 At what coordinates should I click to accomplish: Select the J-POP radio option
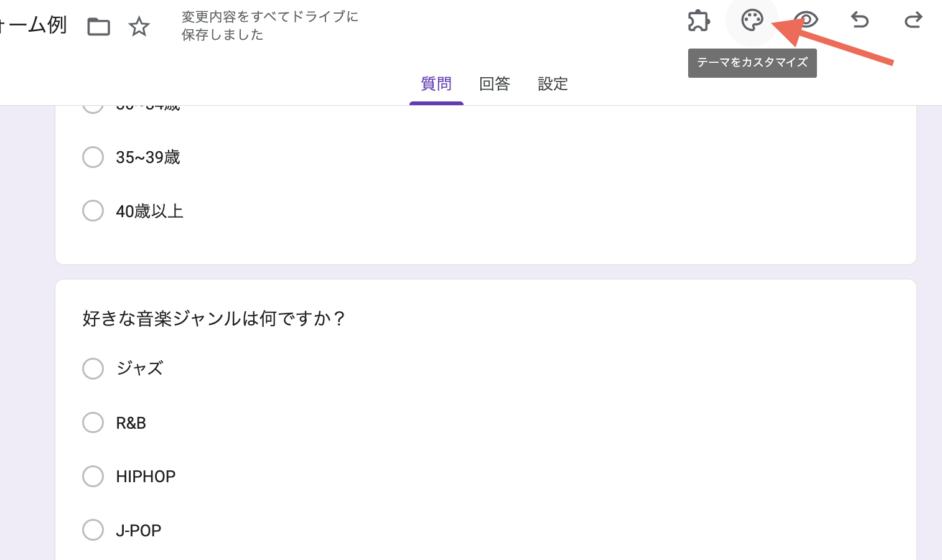click(x=93, y=530)
